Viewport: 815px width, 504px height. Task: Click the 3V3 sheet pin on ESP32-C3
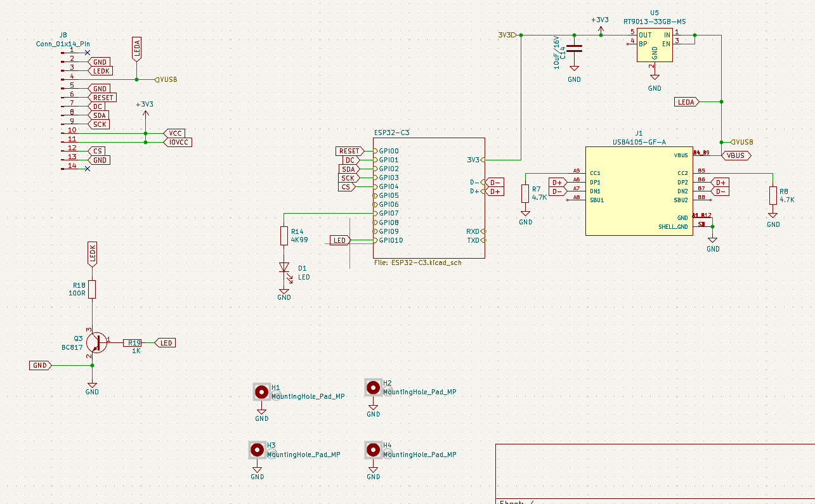tap(476, 160)
